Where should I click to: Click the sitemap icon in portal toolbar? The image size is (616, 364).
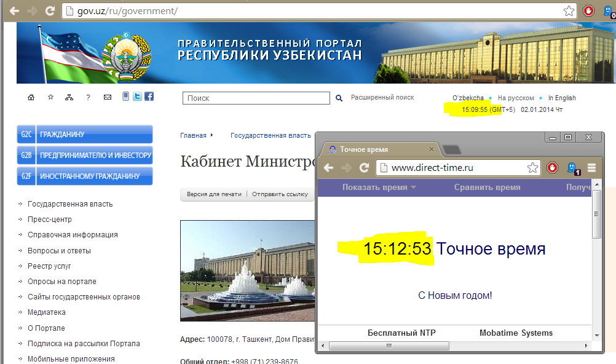click(69, 97)
